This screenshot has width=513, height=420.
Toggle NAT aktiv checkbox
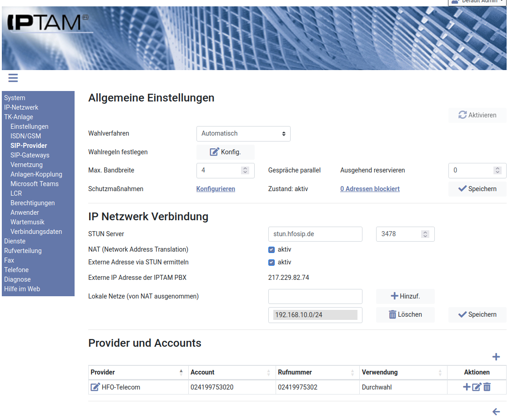click(x=272, y=249)
